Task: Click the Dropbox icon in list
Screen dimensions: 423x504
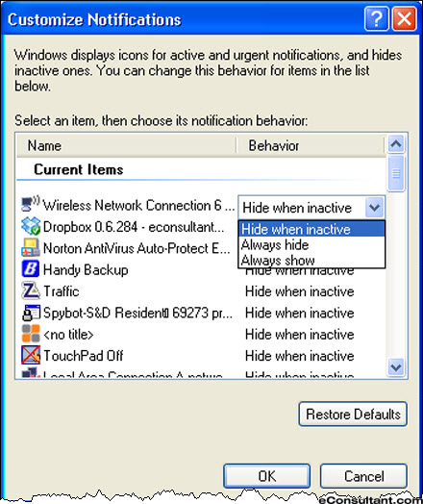Action: point(31,226)
